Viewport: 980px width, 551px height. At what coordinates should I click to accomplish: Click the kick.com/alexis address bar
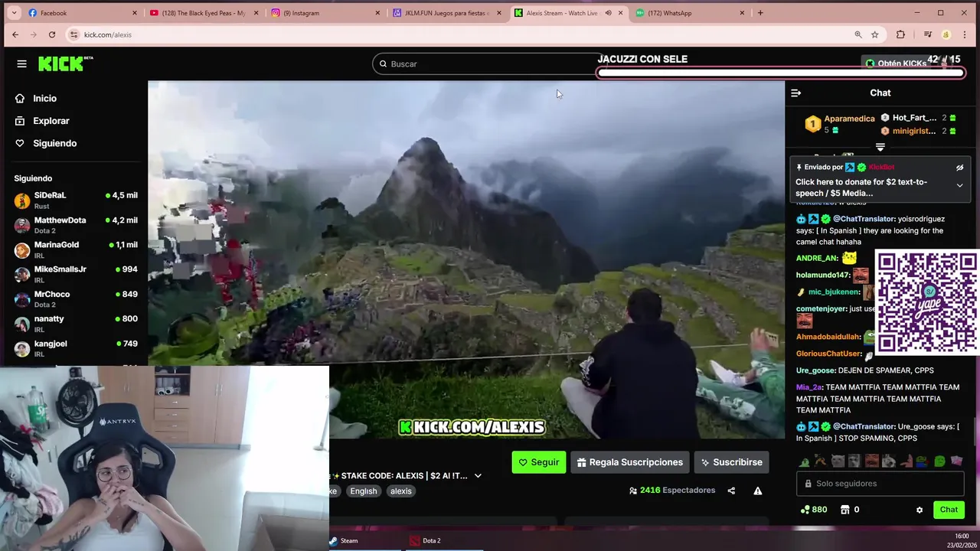tap(459, 34)
